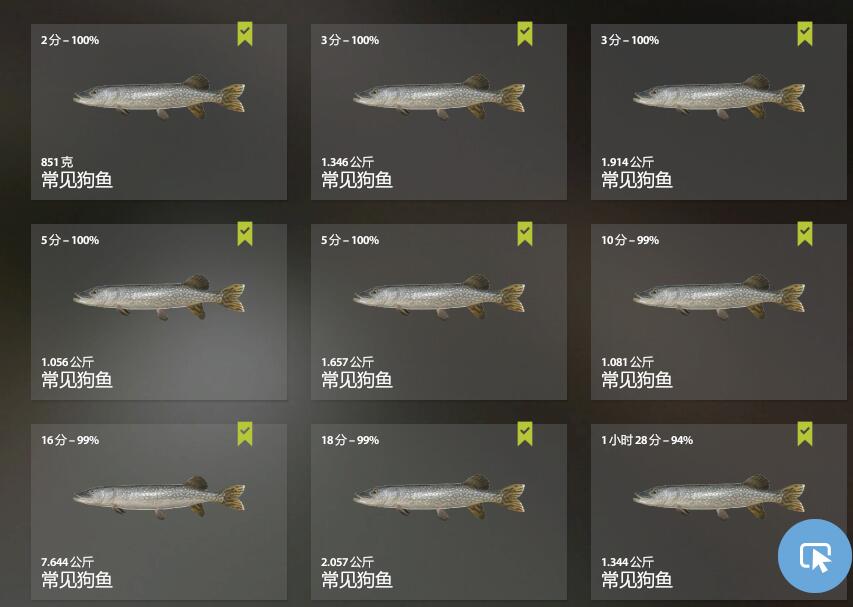853x607 pixels.
Task: Toggle green checkmark on 1.914公斤 pike card
Action: pyautogui.click(x=805, y=34)
